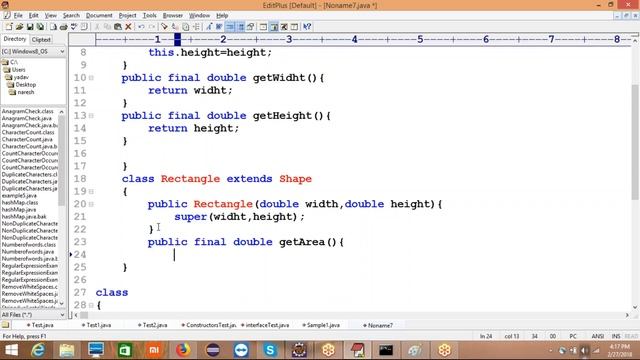
Task: Select AnagramCheck.java in the file list
Action: (27, 118)
